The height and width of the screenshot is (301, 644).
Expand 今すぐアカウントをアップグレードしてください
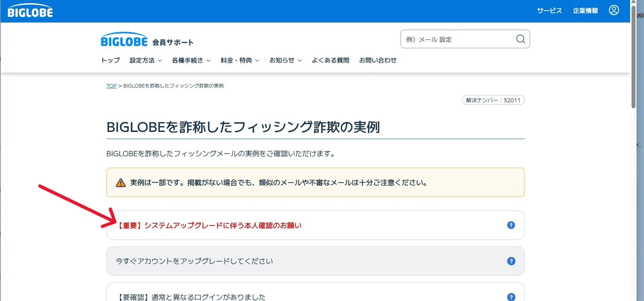tap(316, 261)
